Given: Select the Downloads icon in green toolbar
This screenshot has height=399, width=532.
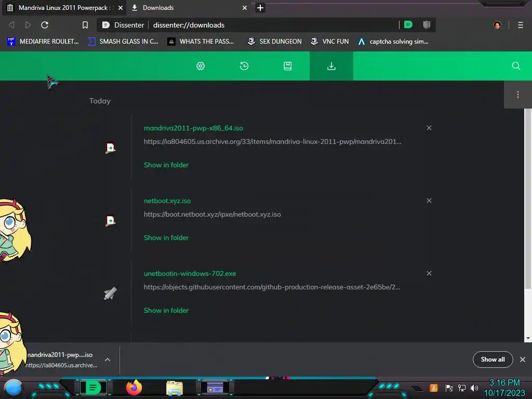Looking at the screenshot, I should [331, 66].
